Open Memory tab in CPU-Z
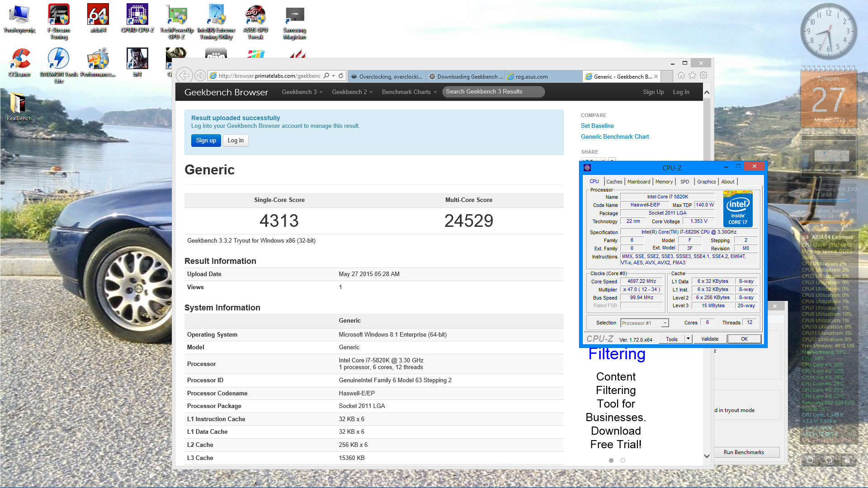 [664, 182]
